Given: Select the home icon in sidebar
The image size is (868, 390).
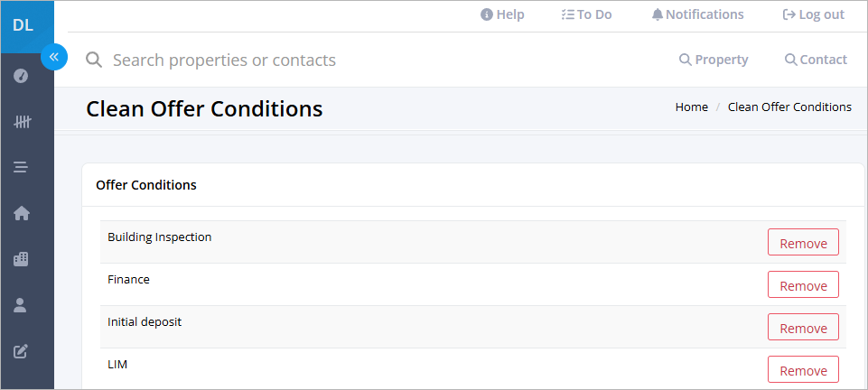Looking at the screenshot, I should point(22,213).
